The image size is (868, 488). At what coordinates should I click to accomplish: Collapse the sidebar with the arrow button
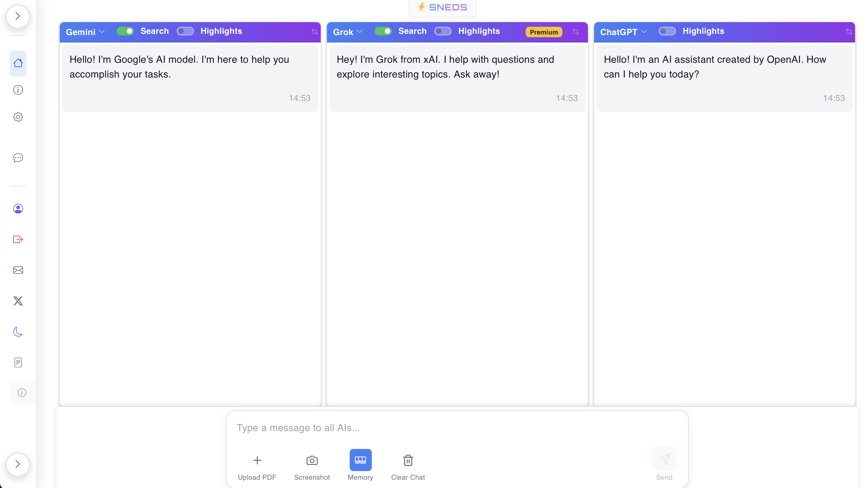point(18,16)
